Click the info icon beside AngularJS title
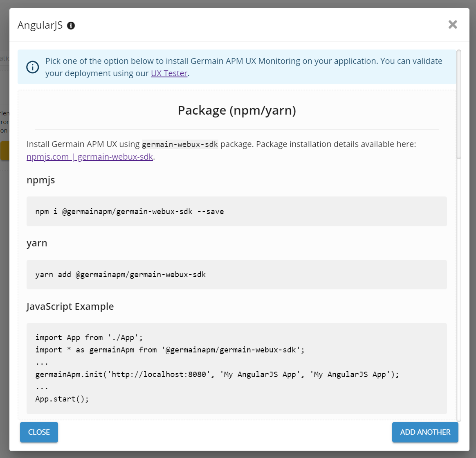 click(x=71, y=26)
